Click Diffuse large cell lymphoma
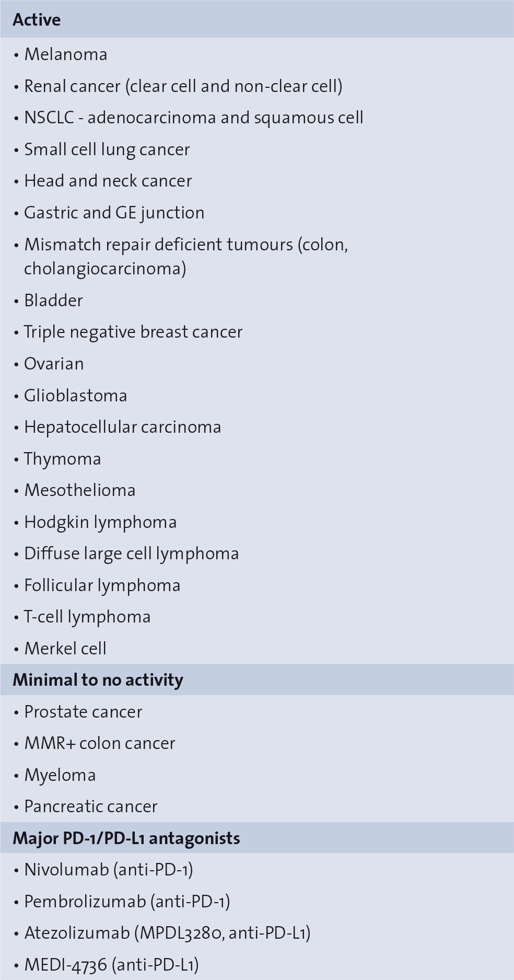 click(x=131, y=554)
